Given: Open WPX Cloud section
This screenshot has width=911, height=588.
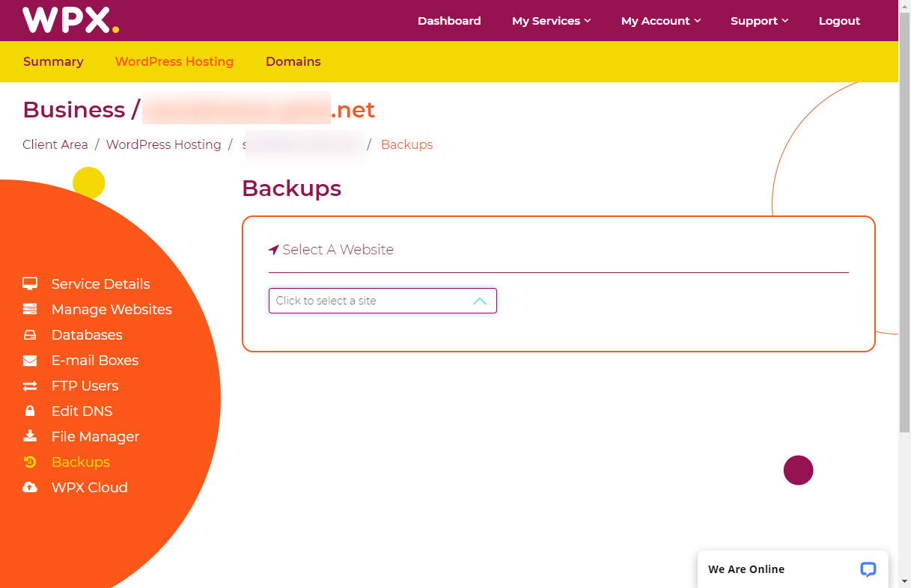Looking at the screenshot, I should 90,487.
